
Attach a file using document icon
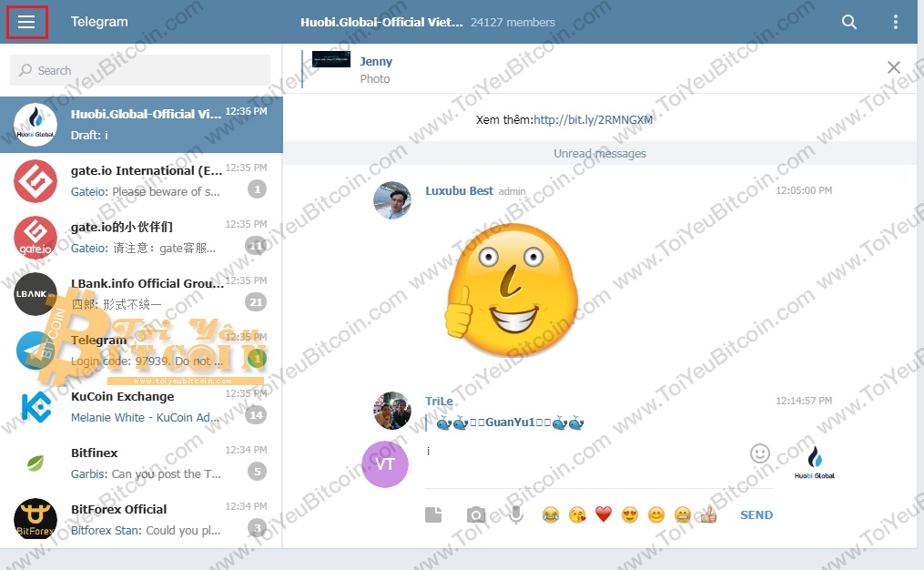tap(433, 515)
